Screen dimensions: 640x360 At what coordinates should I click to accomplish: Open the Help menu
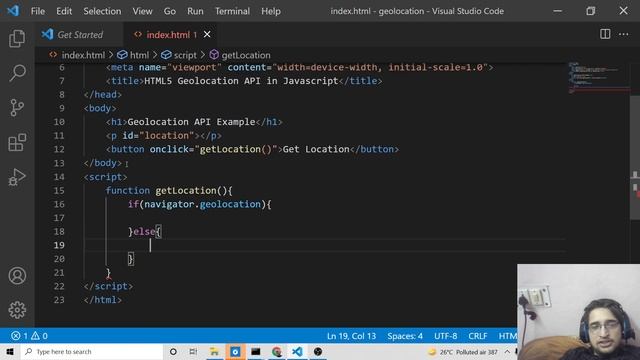pos(271,11)
